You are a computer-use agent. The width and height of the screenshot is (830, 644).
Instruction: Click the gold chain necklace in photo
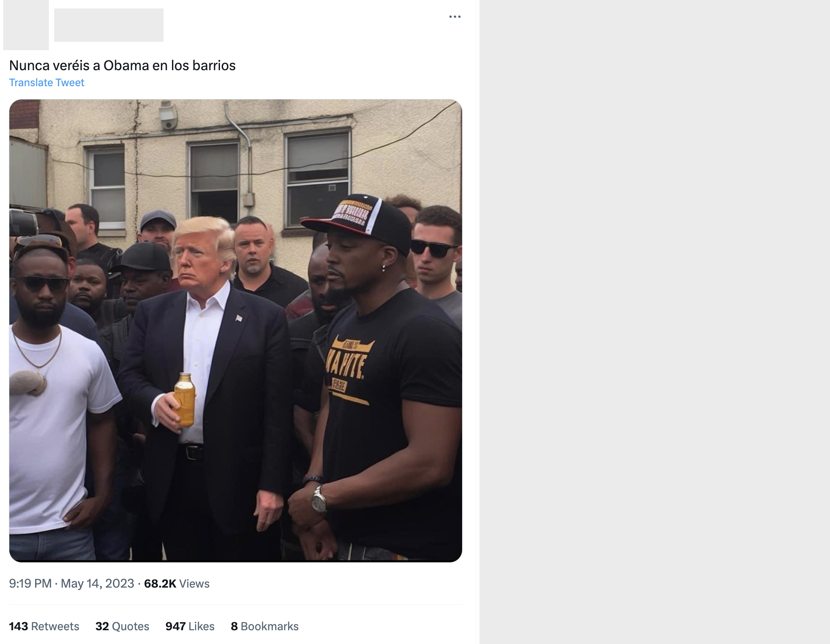tap(36, 350)
